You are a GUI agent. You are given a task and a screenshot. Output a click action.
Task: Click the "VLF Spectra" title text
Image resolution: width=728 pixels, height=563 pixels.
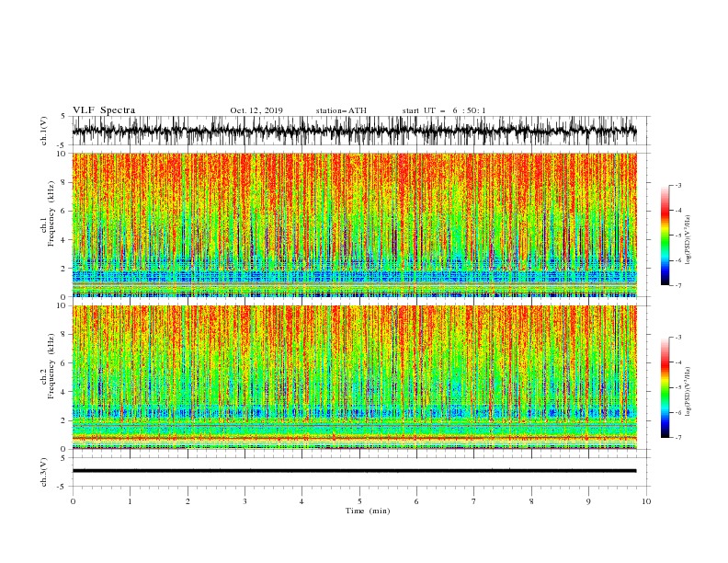coord(104,110)
